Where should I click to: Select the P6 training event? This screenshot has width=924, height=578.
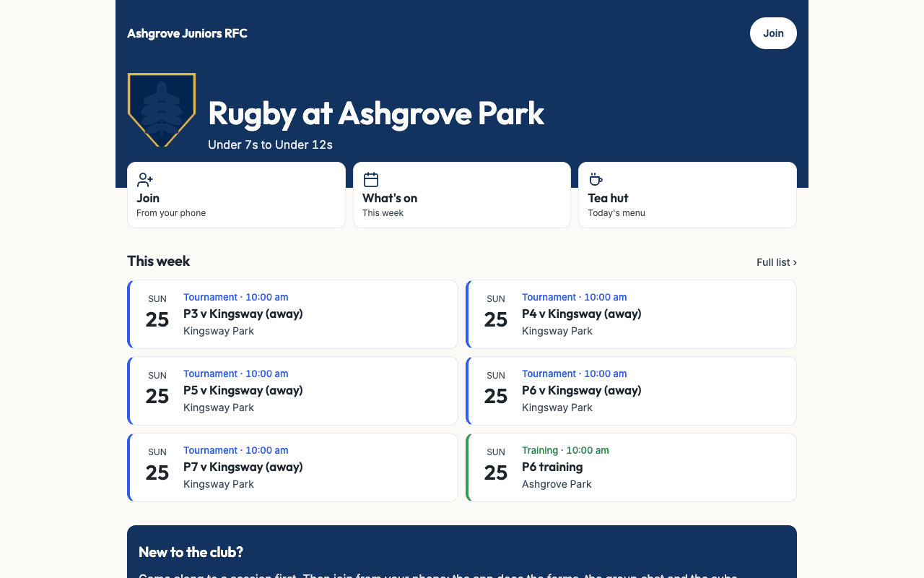pyautogui.click(x=631, y=467)
